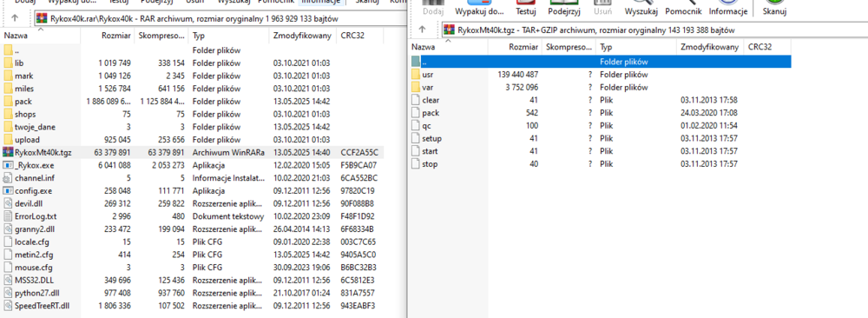Viewport: 868px width, 318px height.
Task: Click Informacje toolbar button in right window
Action: [728, 9]
